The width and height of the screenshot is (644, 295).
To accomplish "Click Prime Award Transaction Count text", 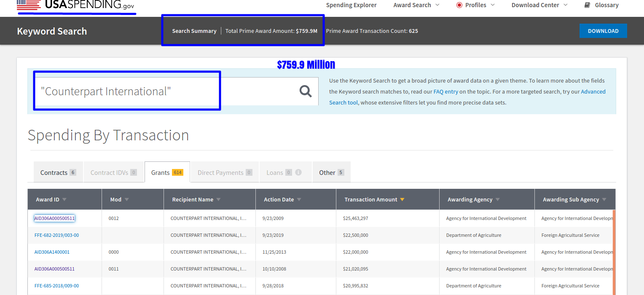I will point(372,31).
